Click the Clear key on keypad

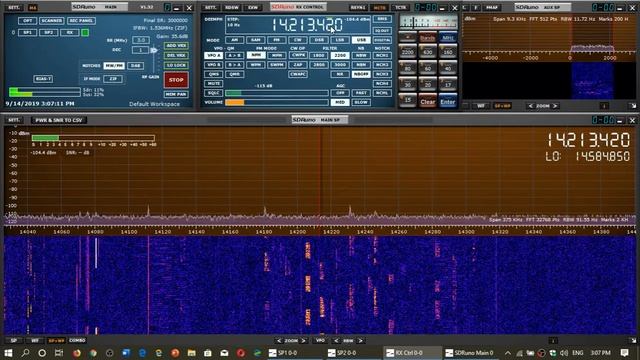click(427, 102)
